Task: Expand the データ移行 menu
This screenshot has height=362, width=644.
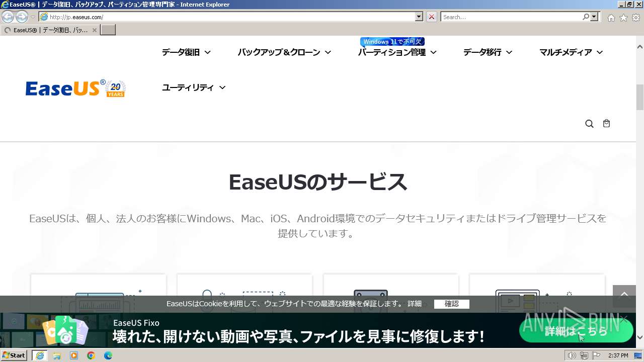Action: tap(488, 52)
